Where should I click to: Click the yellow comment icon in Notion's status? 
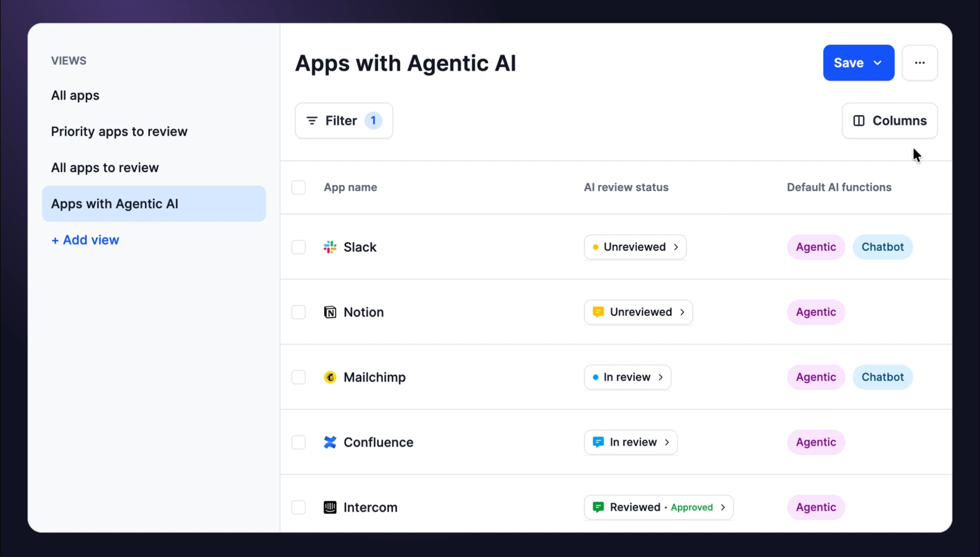(x=598, y=312)
